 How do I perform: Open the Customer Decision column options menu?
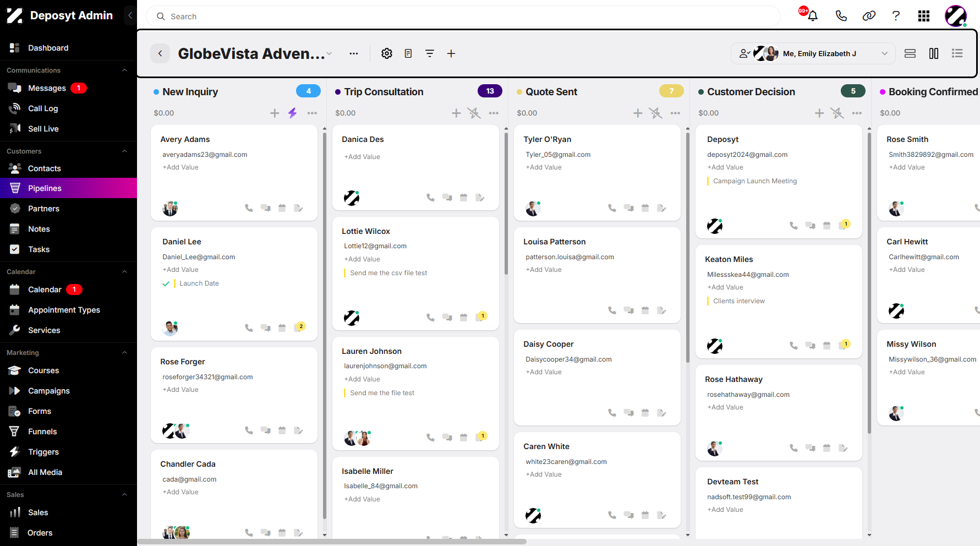pos(857,113)
